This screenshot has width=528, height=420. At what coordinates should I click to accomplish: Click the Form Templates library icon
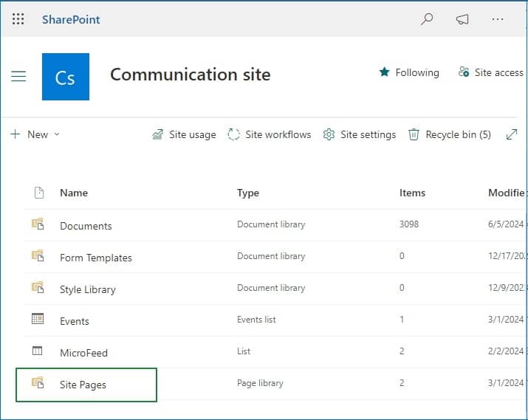pos(38,255)
